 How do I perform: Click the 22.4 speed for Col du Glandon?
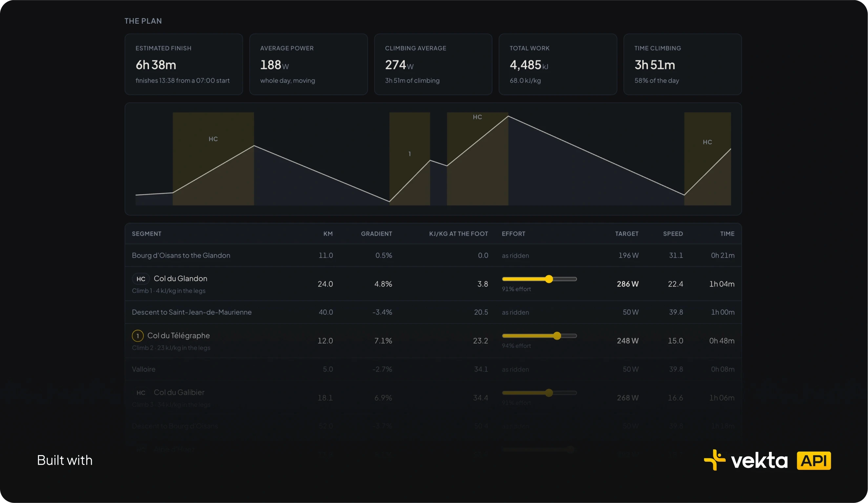click(675, 284)
